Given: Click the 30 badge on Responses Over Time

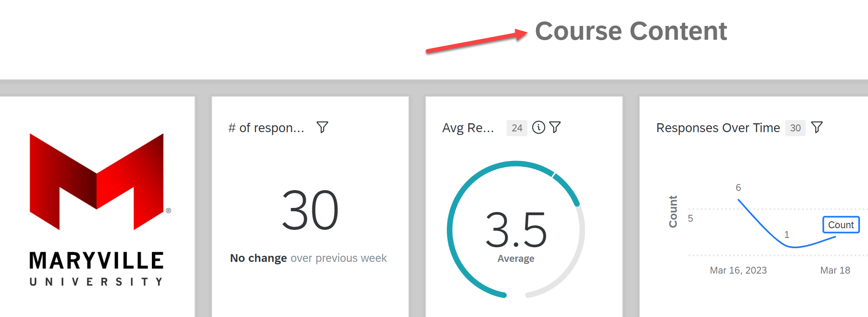Looking at the screenshot, I should click(x=795, y=128).
